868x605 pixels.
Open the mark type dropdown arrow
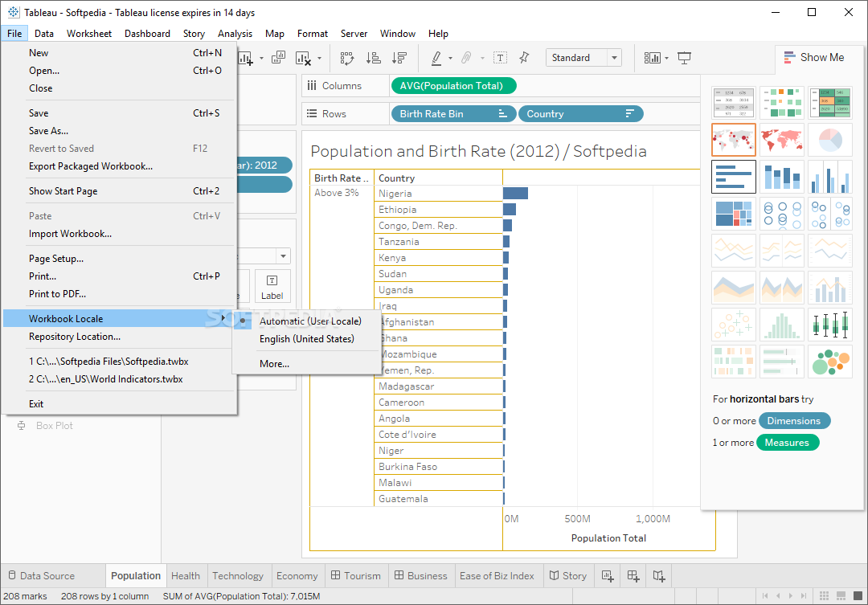click(283, 256)
